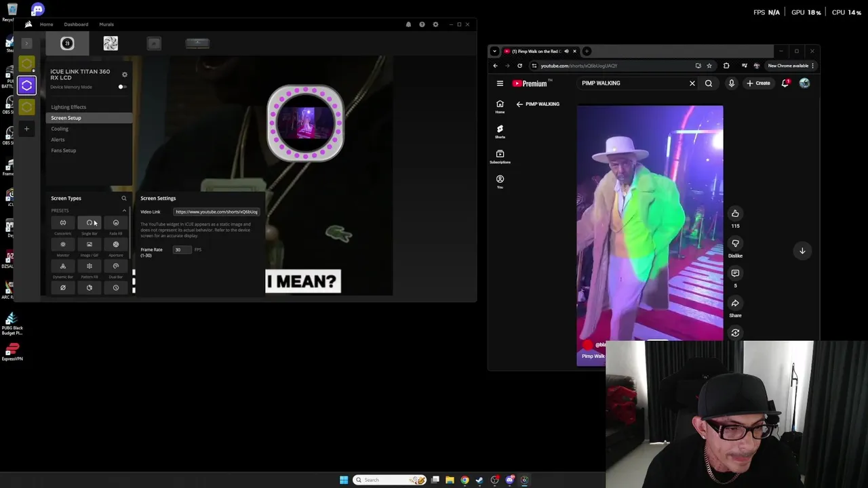This screenshot has width=868, height=488.
Task: Search screen types with magnifier icon
Action: (123, 199)
